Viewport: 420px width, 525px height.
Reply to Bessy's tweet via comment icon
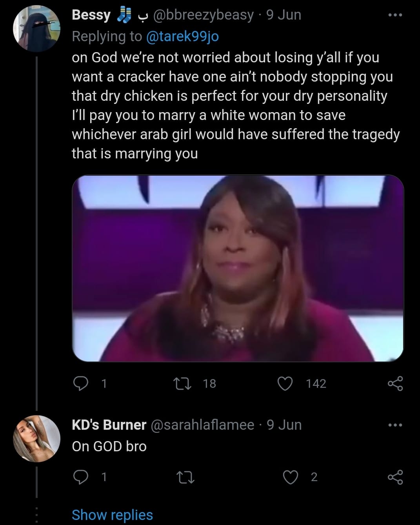point(81,383)
